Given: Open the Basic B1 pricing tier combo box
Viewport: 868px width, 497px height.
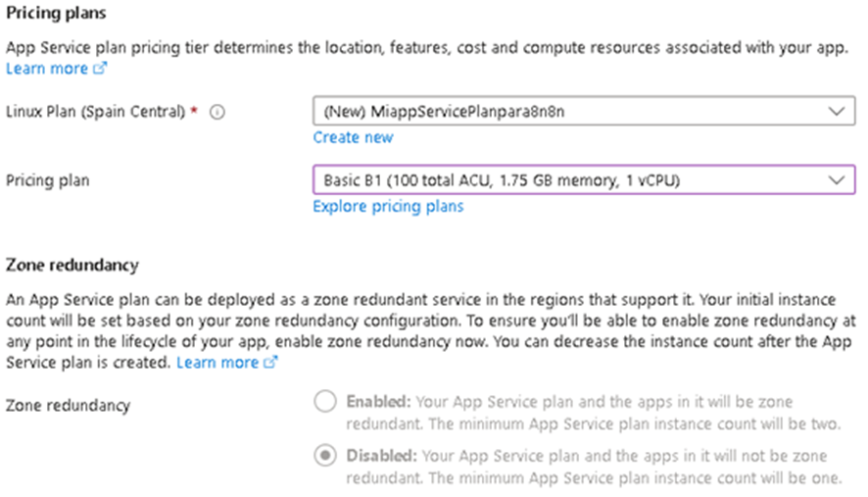Looking at the screenshot, I should 568,180.
